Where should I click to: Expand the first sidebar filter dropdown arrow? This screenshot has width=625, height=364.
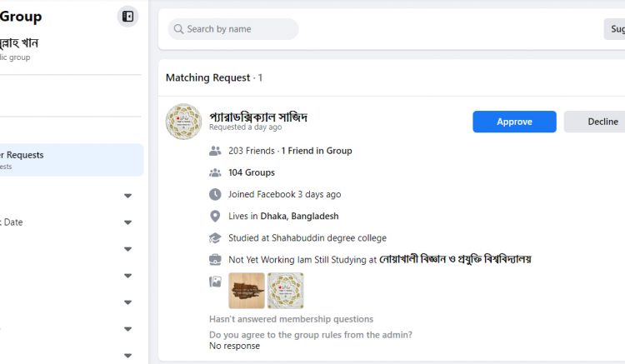point(127,196)
